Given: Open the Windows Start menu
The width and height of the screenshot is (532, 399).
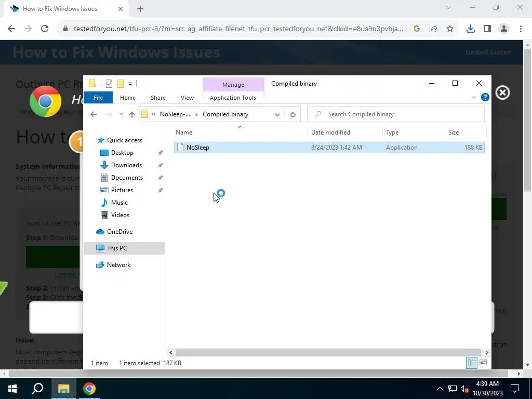Looking at the screenshot, I should coord(12,389).
